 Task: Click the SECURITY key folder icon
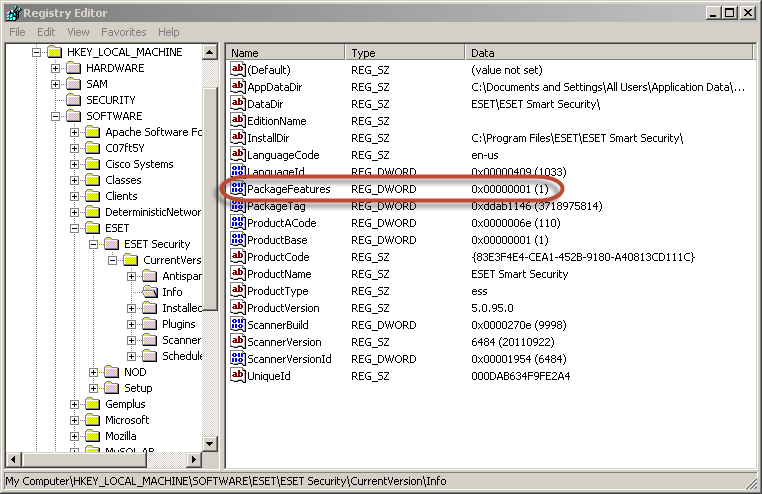coord(73,100)
